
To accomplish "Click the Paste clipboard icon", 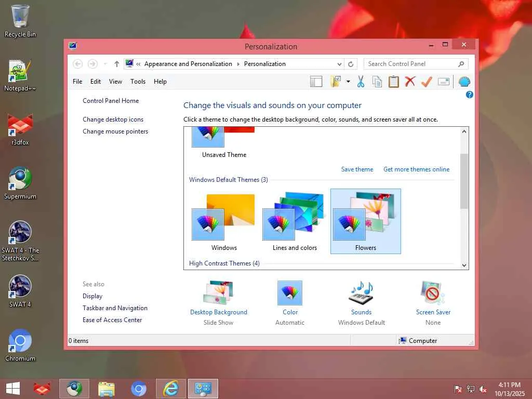I will [394, 82].
